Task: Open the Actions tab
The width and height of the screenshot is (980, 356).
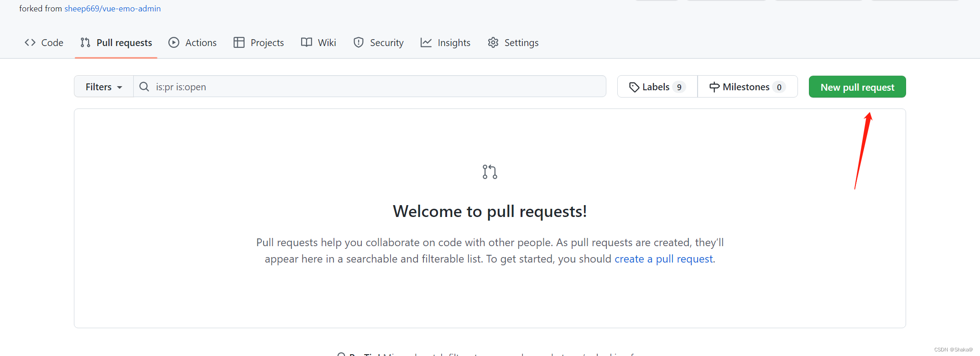Action: tap(201, 42)
